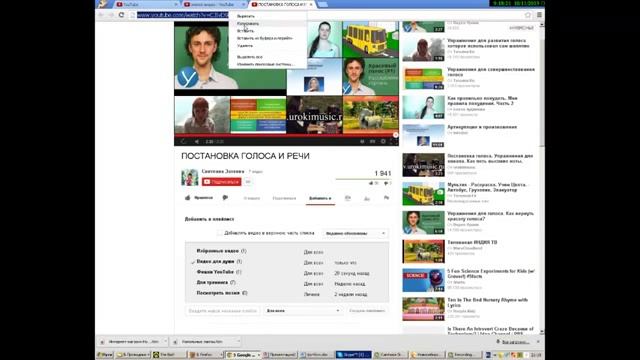Switch to the Google Chrome taskbar button
The width and height of the screenshot is (640, 360).
click(244, 355)
